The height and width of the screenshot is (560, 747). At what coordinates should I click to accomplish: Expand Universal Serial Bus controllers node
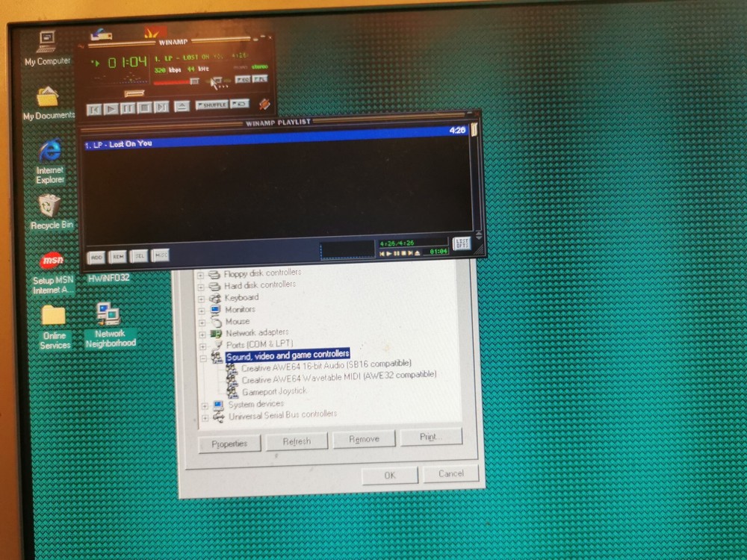[x=205, y=418]
